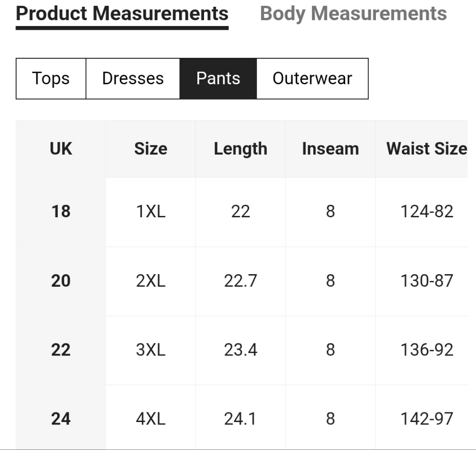476x450 pixels.
Task: Select the Dresses category tab
Action: coord(133,79)
